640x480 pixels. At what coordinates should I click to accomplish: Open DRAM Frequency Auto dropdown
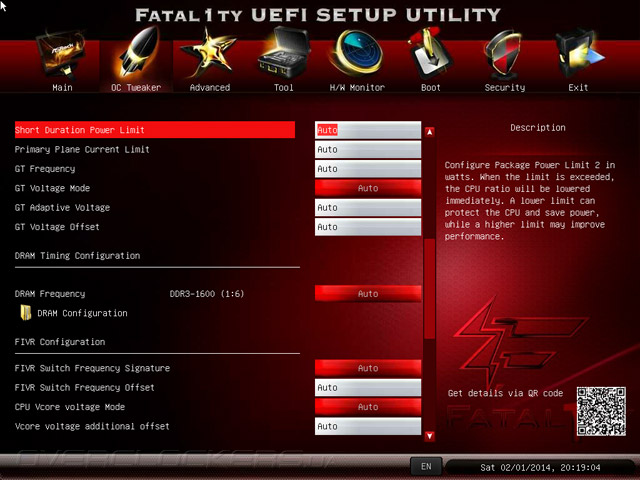point(368,293)
